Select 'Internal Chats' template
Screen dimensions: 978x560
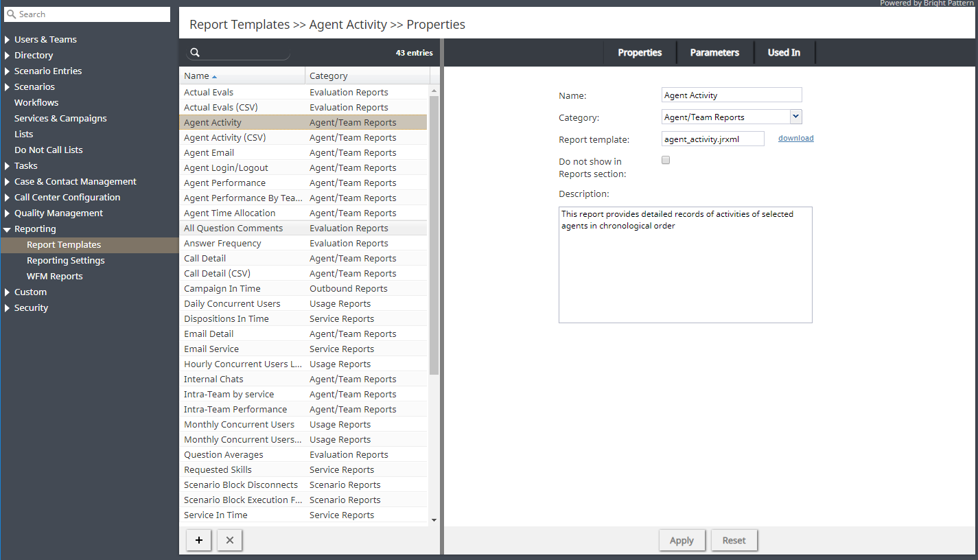point(303,379)
